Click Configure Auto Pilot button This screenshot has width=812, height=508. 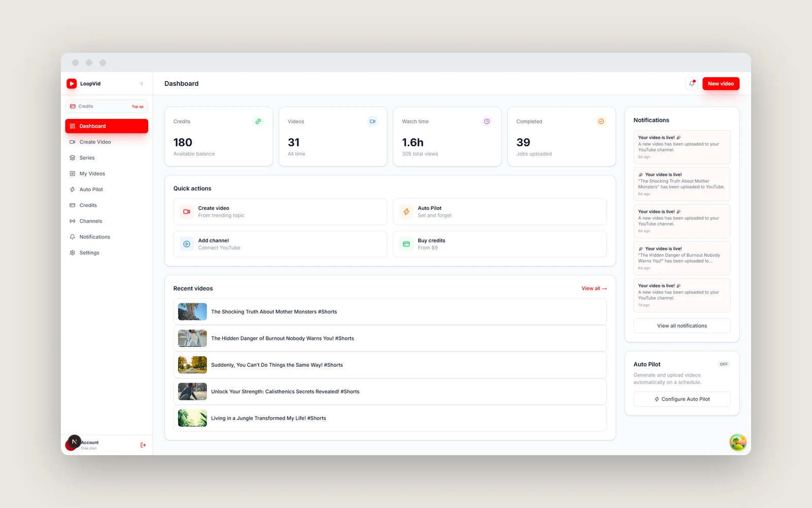point(682,399)
